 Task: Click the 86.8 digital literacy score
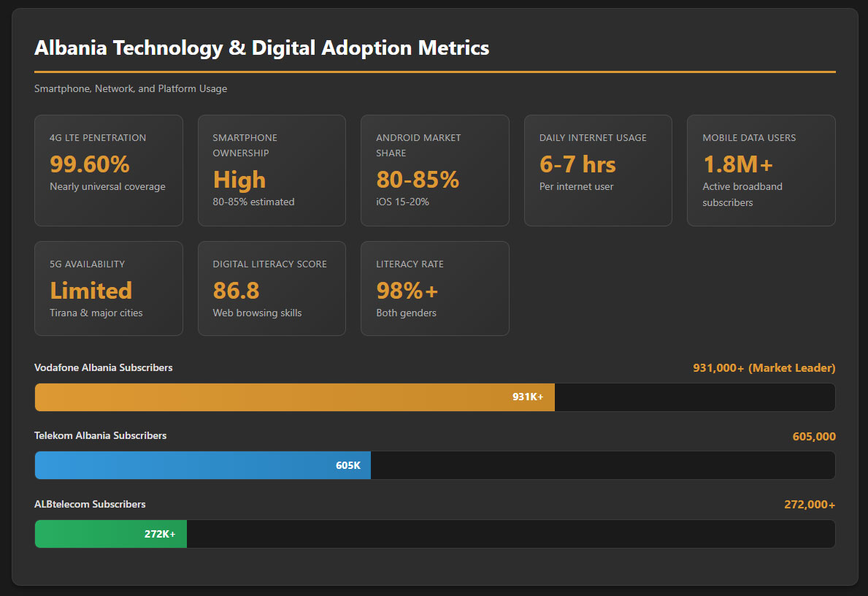(236, 291)
